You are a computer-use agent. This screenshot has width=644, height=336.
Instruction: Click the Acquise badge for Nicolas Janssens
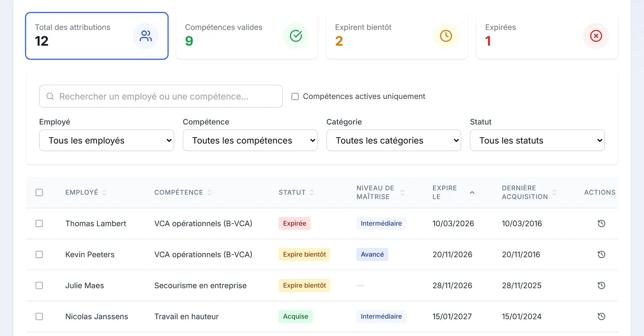295,316
